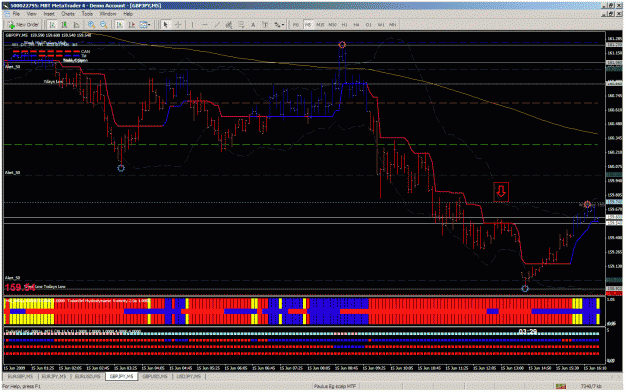Select the text tool A
The height and width of the screenshot is (392, 625).
click(253, 25)
